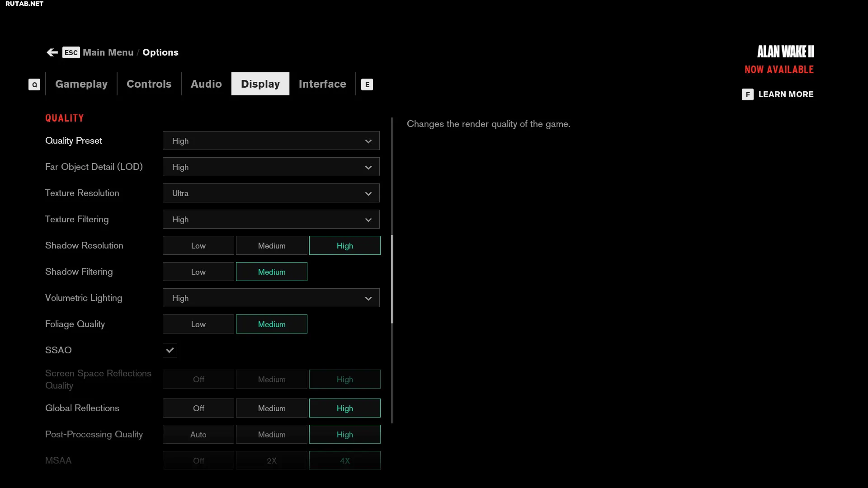Open the Quality Preset dropdown
The width and height of the screenshot is (868, 488).
pos(271,141)
